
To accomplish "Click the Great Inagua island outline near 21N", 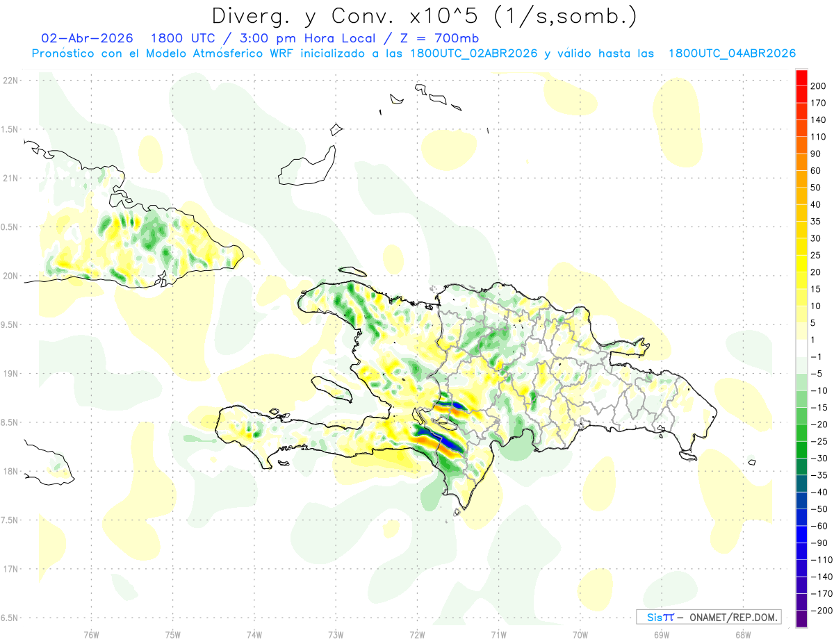I will coord(307,165).
